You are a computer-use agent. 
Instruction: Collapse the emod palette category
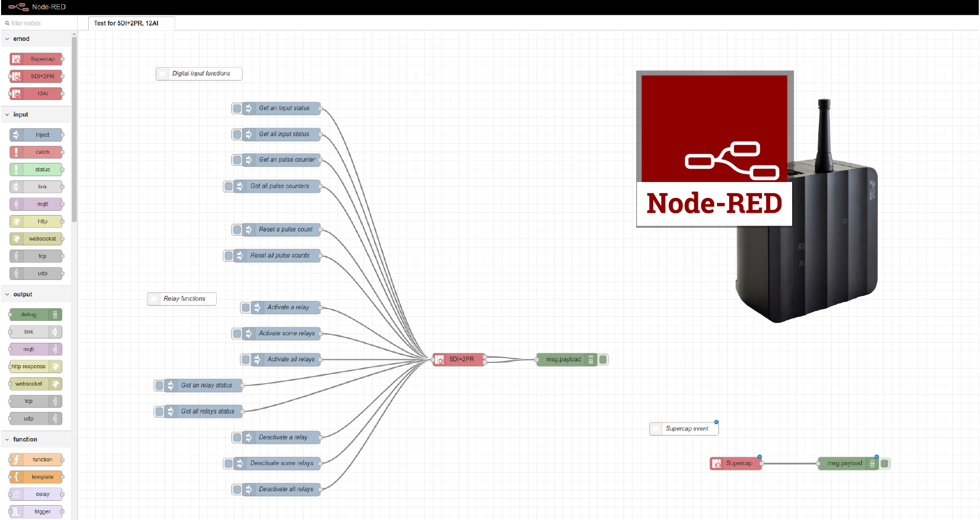click(x=36, y=39)
